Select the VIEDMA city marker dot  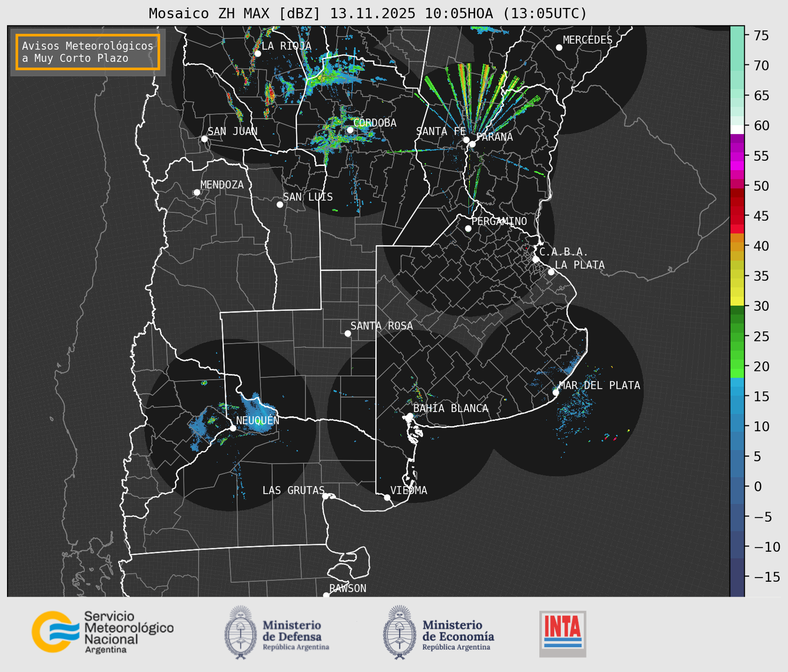pos(387,497)
